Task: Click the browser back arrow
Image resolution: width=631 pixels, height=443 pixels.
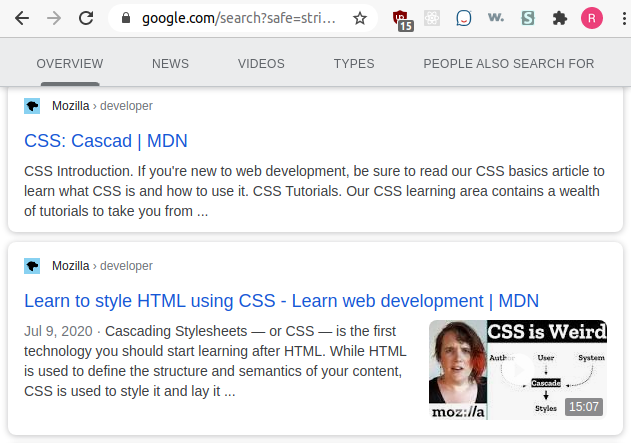Action: pos(22,18)
